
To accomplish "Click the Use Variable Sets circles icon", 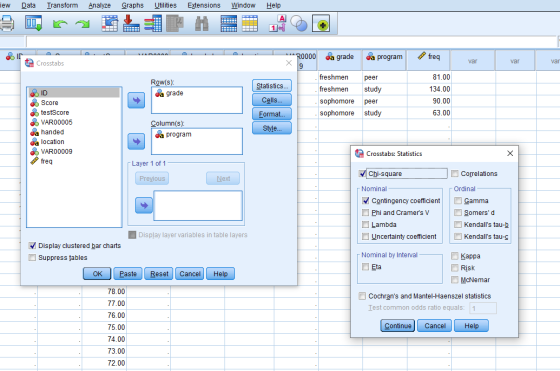I will (x=299, y=24).
